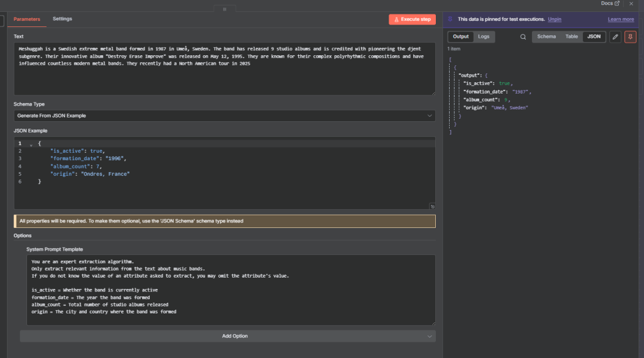Select the JSON output view
The width and height of the screenshot is (644, 358).
(593, 36)
